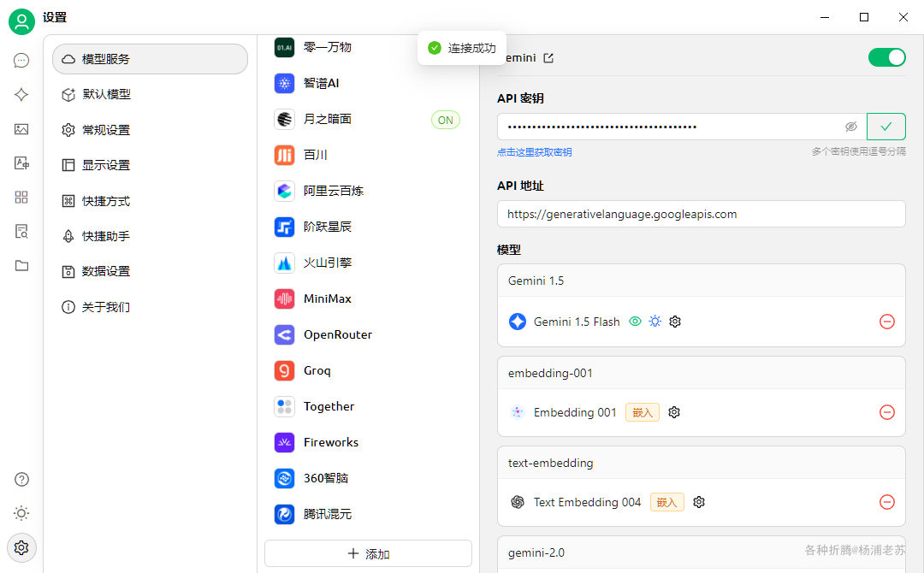
Task: Open settings gear for Gemini 1.5 Flash
Action: pyautogui.click(x=675, y=322)
